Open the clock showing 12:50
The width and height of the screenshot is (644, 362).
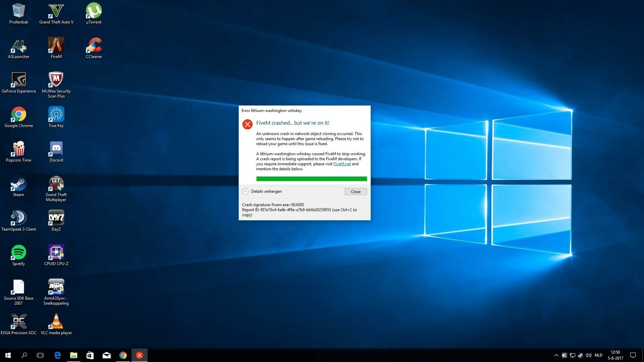[615, 355]
